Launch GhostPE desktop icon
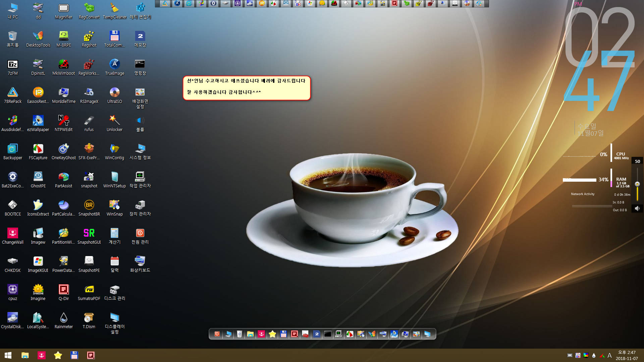Viewport: 644px width, 362px height. coord(38,179)
